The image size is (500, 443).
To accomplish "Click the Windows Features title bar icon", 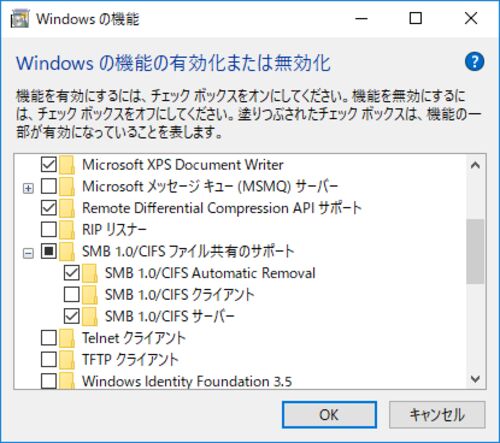I will click(20, 19).
